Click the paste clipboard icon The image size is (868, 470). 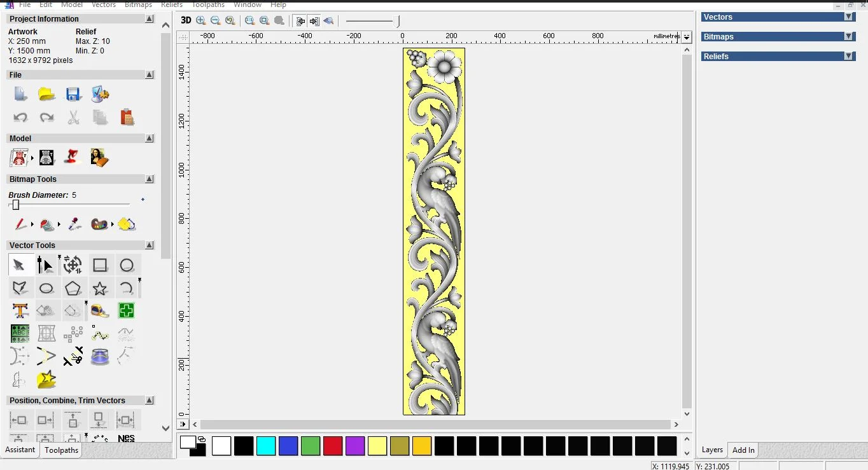pyautogui.click(x=127, y=118)
